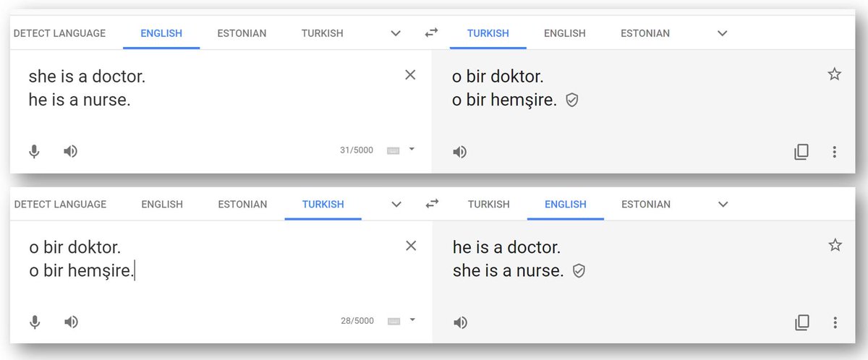Viewport: 868px width, 360px height.
Task: Click the microphone icon in the upper panel
Action: pos(34,151)
